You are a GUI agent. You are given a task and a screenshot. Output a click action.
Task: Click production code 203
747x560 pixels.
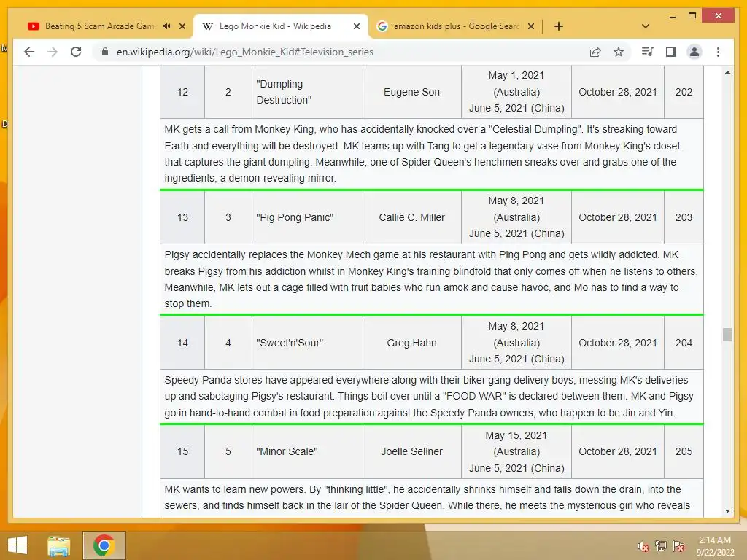click(684, 217)
